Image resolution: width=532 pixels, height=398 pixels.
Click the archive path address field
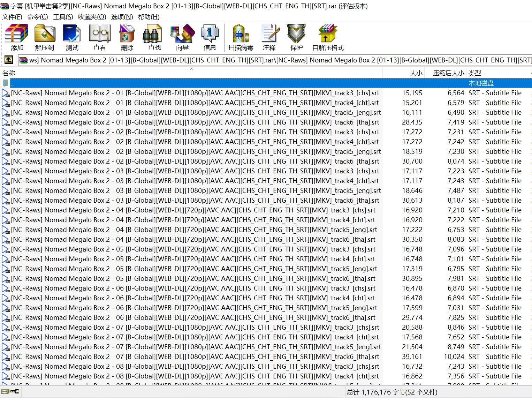275,60
